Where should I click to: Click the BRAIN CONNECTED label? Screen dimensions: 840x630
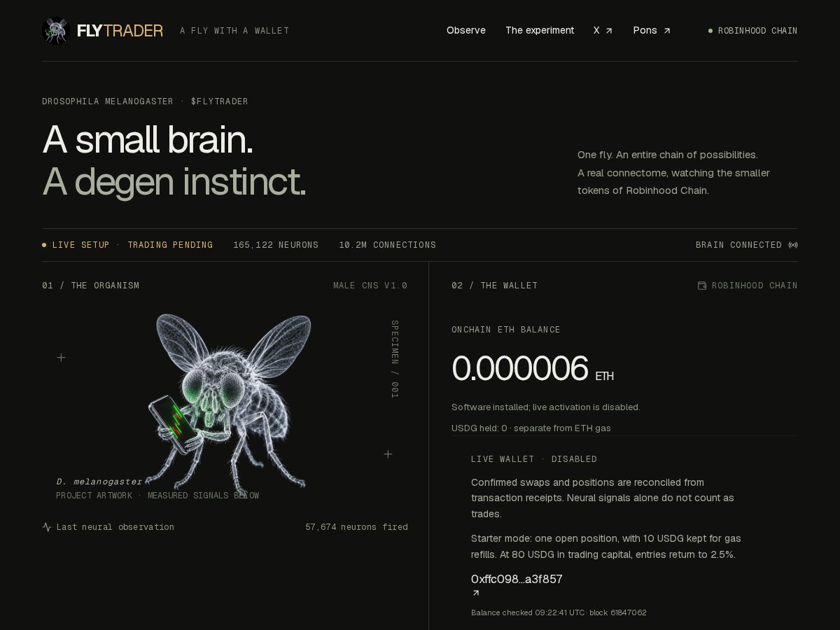pyautogui.click(x=738, y=245)
